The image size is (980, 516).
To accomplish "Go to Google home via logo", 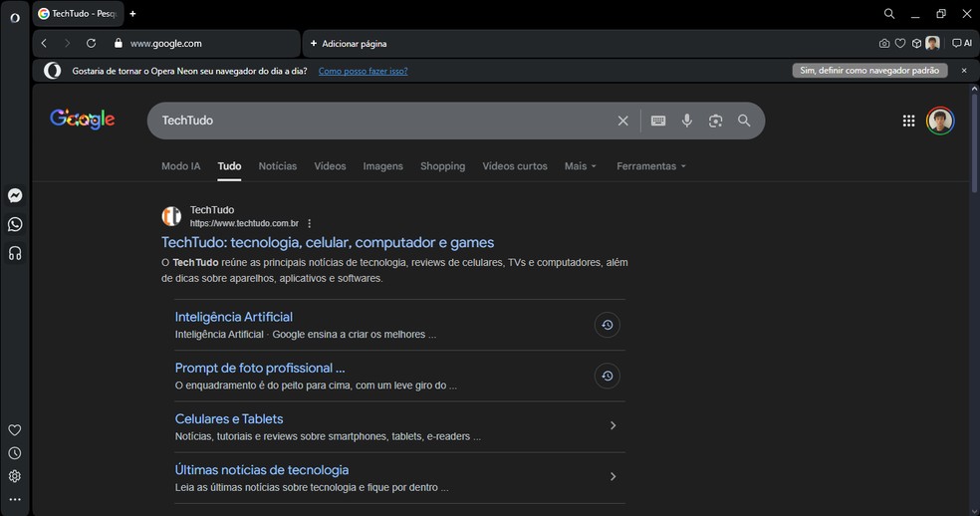I will tap(83, 119).
